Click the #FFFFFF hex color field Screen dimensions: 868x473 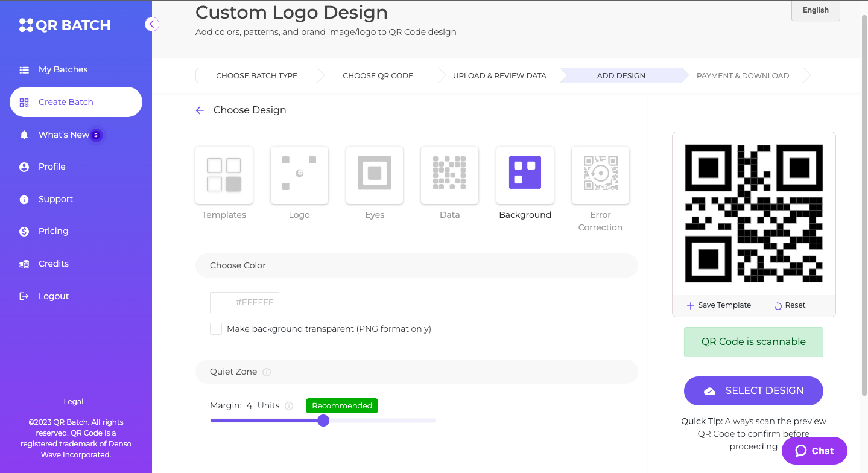(254, 303)
